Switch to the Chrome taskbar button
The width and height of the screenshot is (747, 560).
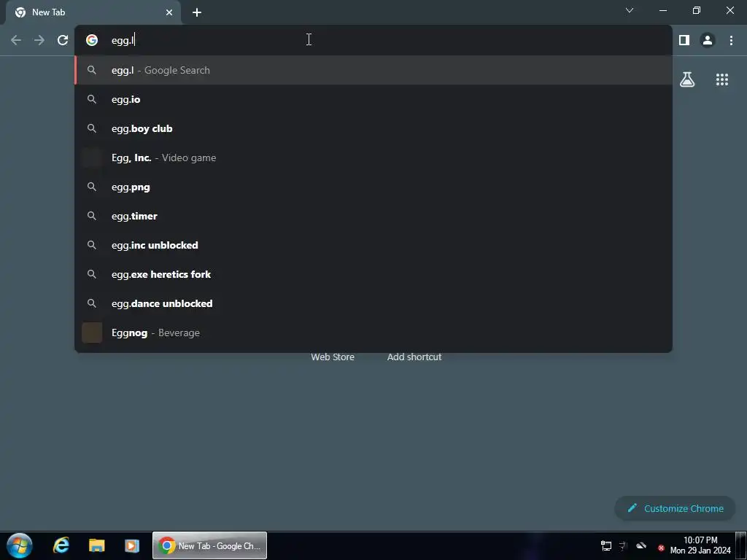click(209, 545)
